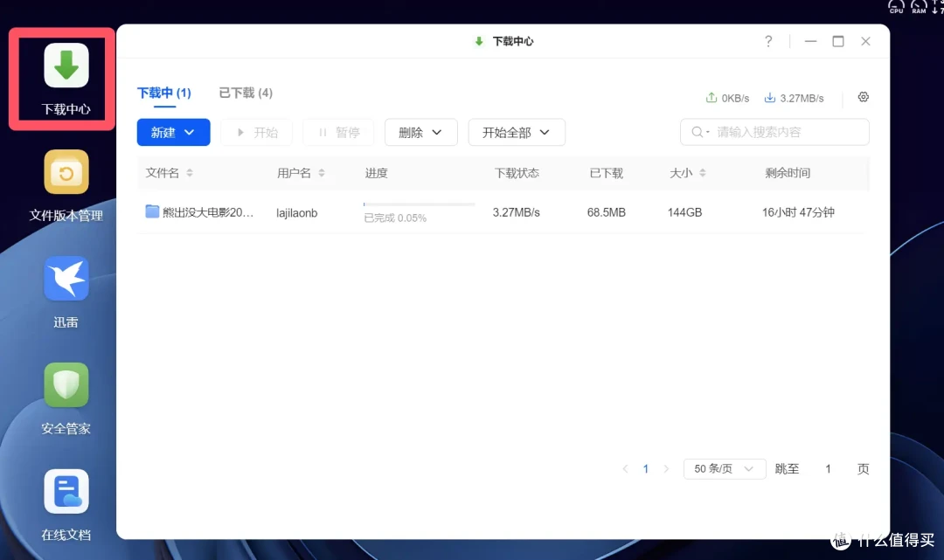Click the search magnifier icon
Screen dimensions: 944x560
point(698,132)
